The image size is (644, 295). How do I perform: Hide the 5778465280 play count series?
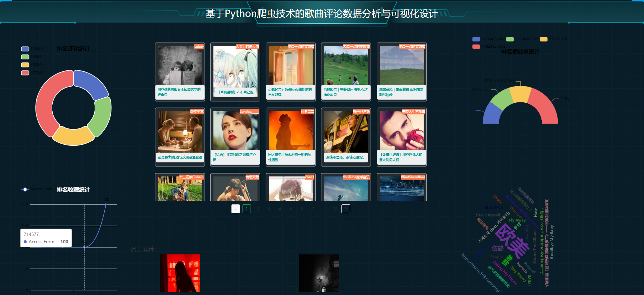476,39
